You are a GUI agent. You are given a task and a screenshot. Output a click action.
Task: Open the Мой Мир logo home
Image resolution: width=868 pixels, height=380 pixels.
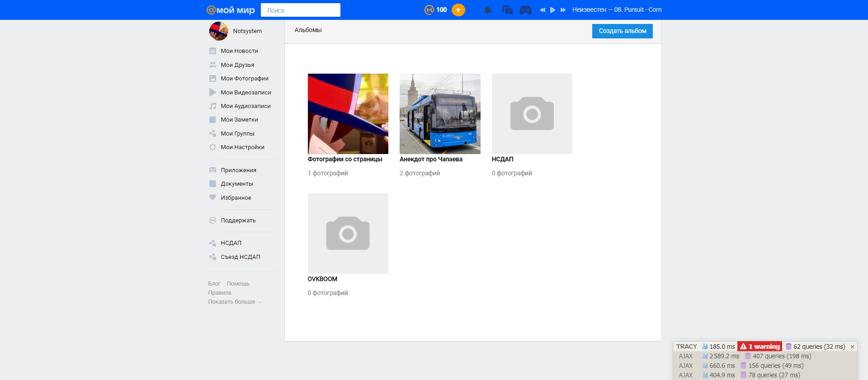(x=231, y=10)
